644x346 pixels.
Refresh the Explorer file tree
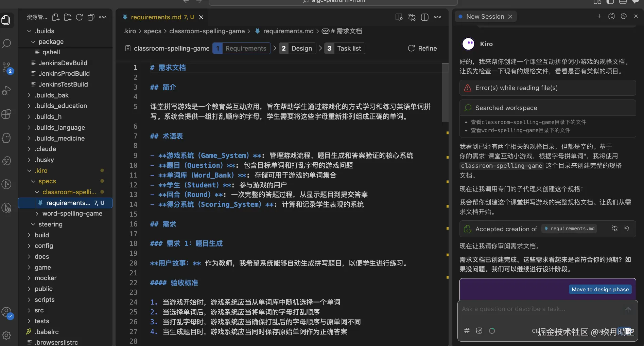click(79, 17)
